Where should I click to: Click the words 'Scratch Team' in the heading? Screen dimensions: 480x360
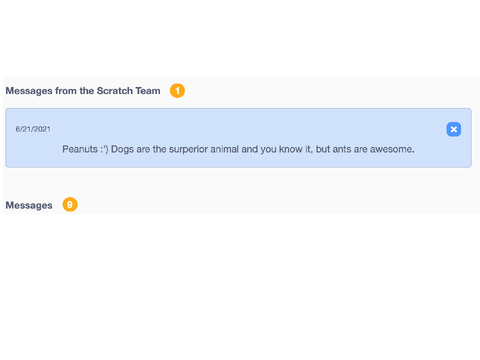128,91
